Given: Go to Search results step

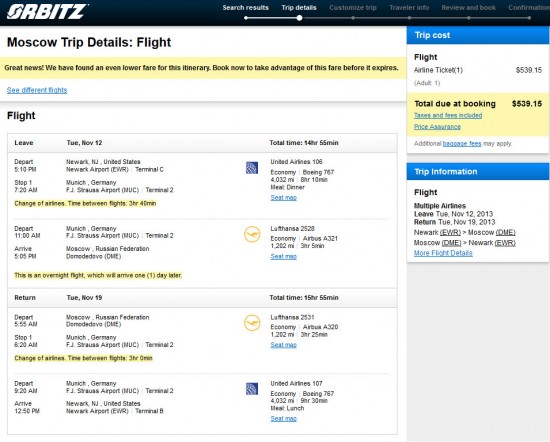Looking at the screenshot, I should (x=246, y=8).
